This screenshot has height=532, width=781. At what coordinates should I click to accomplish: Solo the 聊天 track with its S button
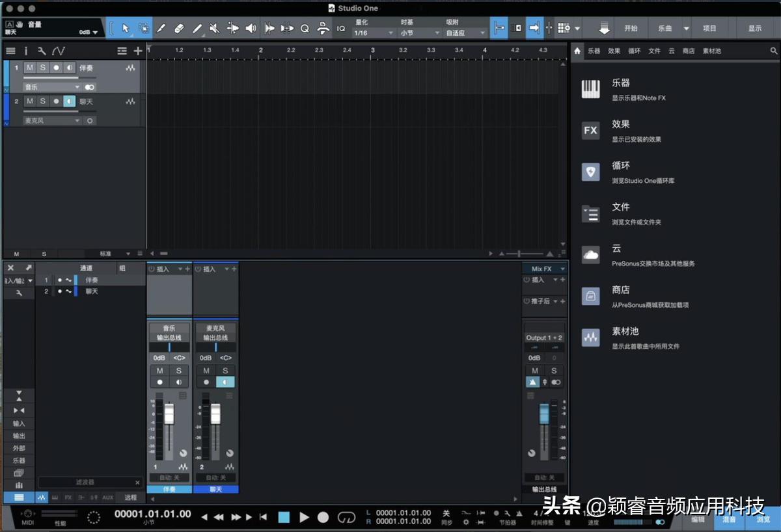tap(42, 101)
